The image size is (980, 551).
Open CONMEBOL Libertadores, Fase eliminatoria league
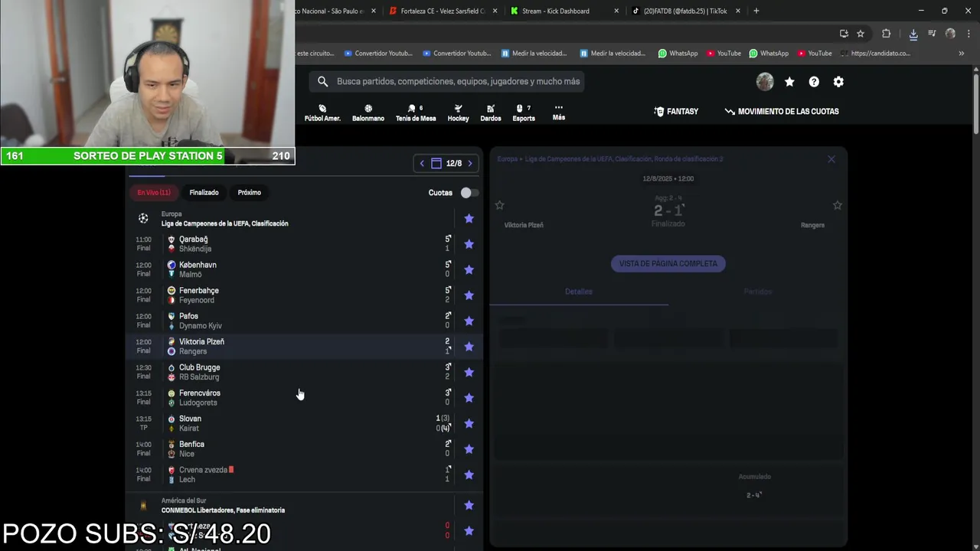(223, 510)
